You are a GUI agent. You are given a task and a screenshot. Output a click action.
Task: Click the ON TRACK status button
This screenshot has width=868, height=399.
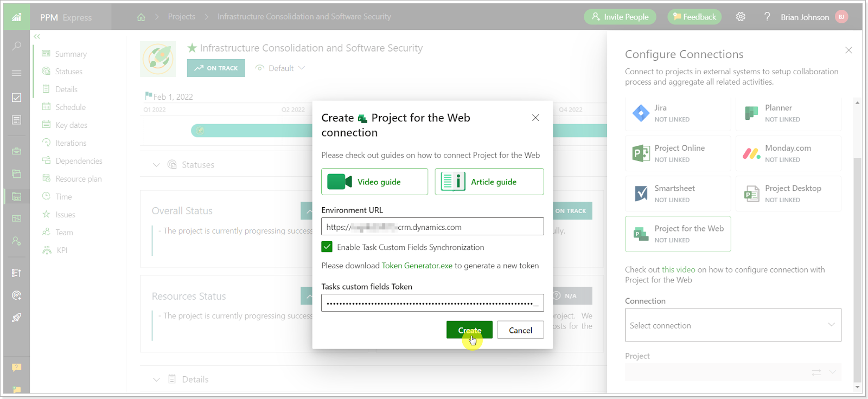pos(216,68)
